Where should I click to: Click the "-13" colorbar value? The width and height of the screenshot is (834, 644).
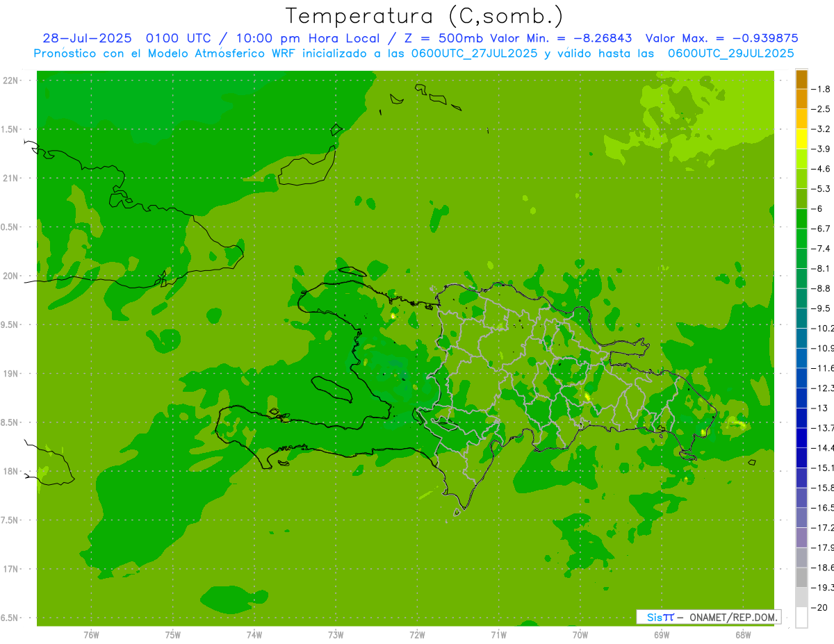(819, 408)
